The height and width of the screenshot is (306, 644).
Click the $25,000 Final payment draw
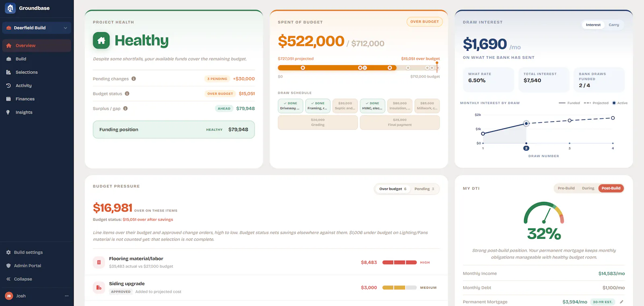coord(400,122)
